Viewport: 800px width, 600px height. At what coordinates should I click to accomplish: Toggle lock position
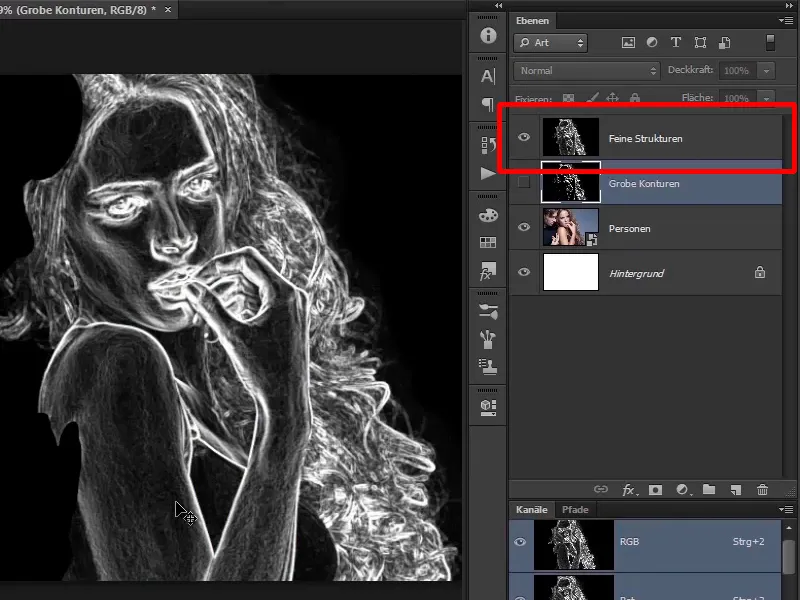(x=612, y=98)
